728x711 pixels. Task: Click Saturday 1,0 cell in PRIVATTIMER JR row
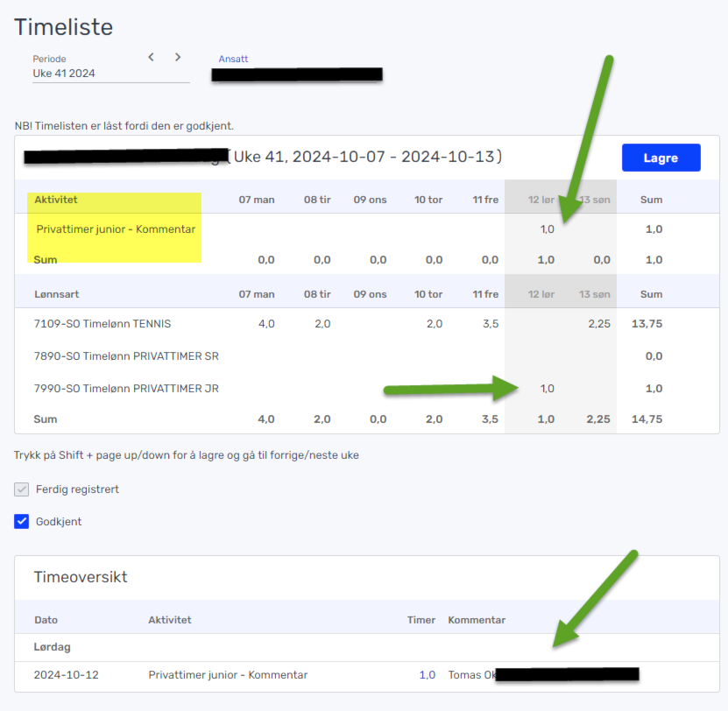tap(546, 389)
